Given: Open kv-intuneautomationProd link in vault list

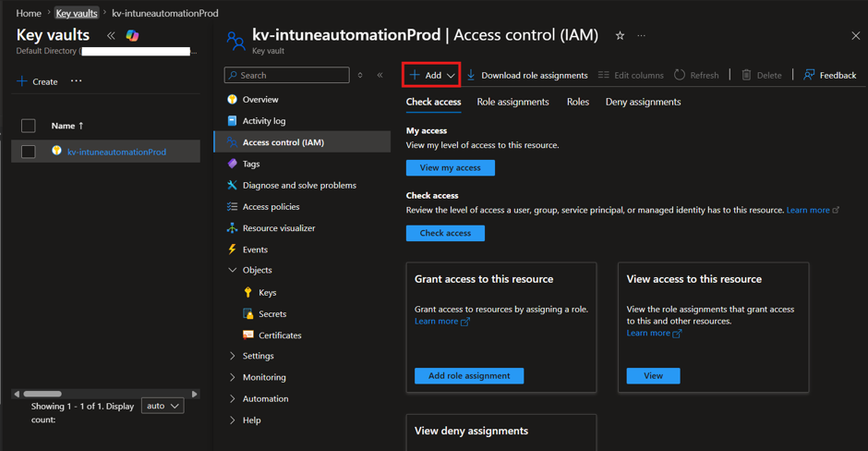Looking at the screenshot, I should pyautogui.click(x=116, y=152).
